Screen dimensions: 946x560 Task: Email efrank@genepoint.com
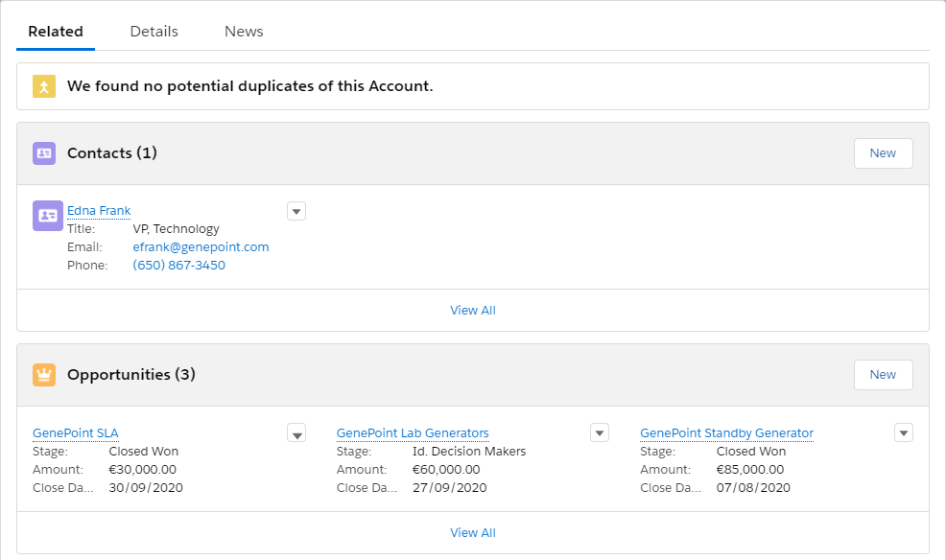pos(201,247)
